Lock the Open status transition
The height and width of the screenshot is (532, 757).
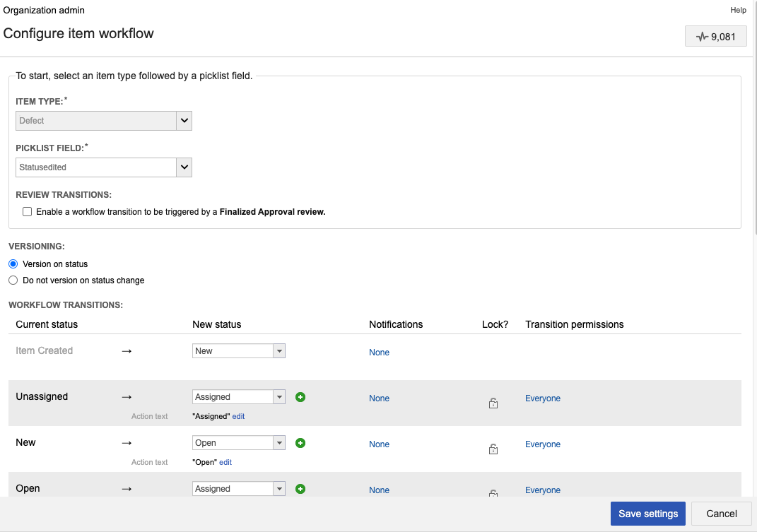click(493, 492)
